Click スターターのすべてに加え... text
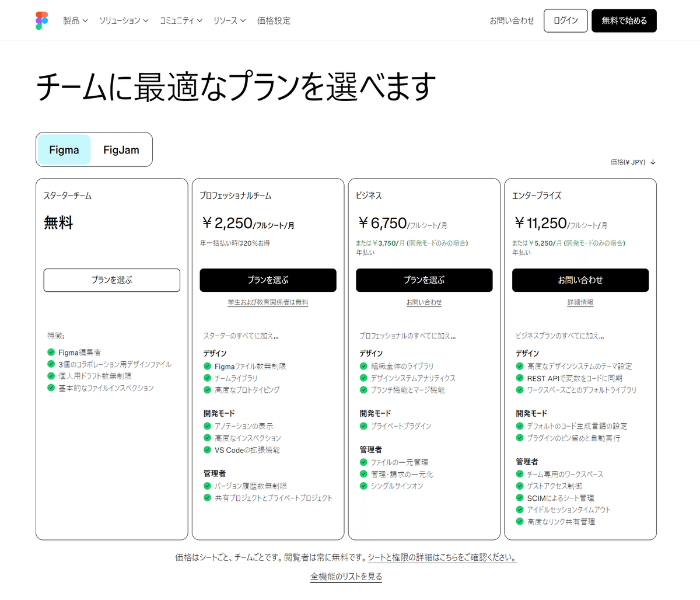Image resolution: width=700 pixels, height=600 pixels. point(241,336)
